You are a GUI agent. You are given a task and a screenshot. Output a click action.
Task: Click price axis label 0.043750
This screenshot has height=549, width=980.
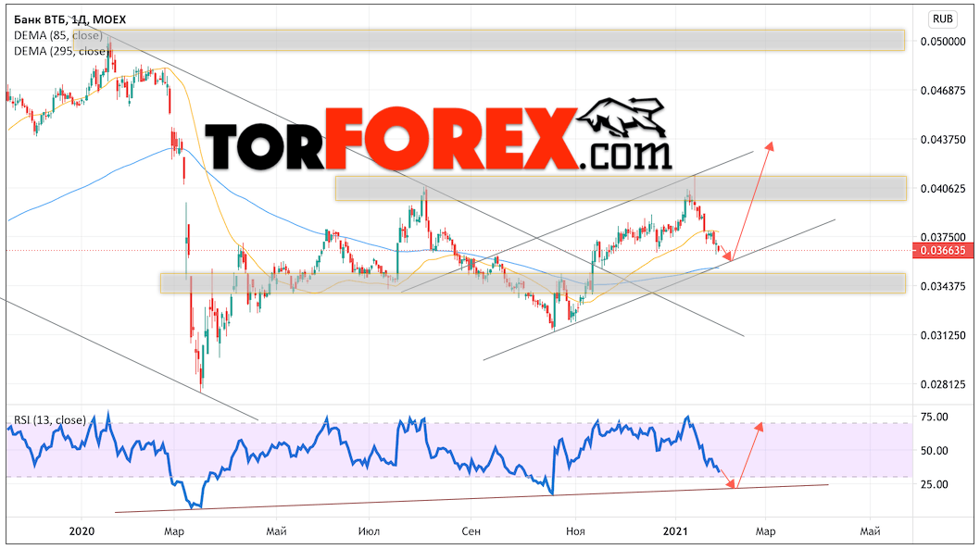tap(943, 139)
